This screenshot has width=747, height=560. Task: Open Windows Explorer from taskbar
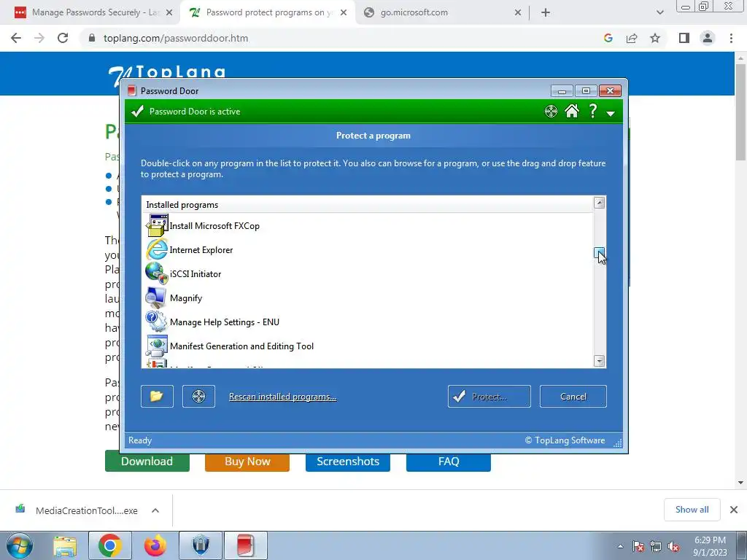(65, 545)
